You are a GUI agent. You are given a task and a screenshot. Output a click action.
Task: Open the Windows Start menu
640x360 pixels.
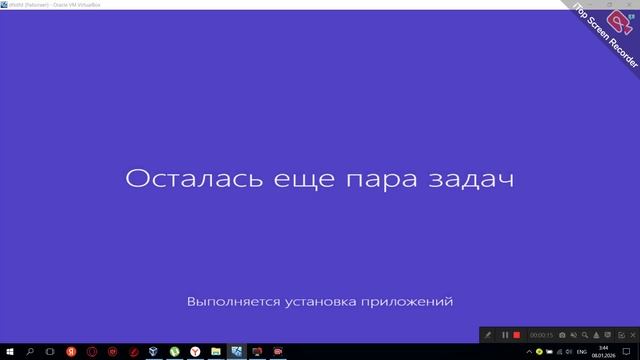tap(10, 351)
